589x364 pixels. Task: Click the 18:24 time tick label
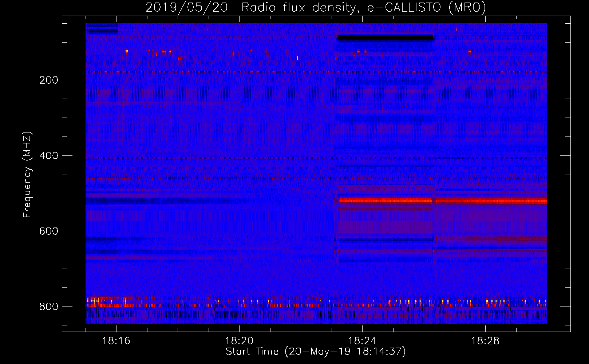362,341
